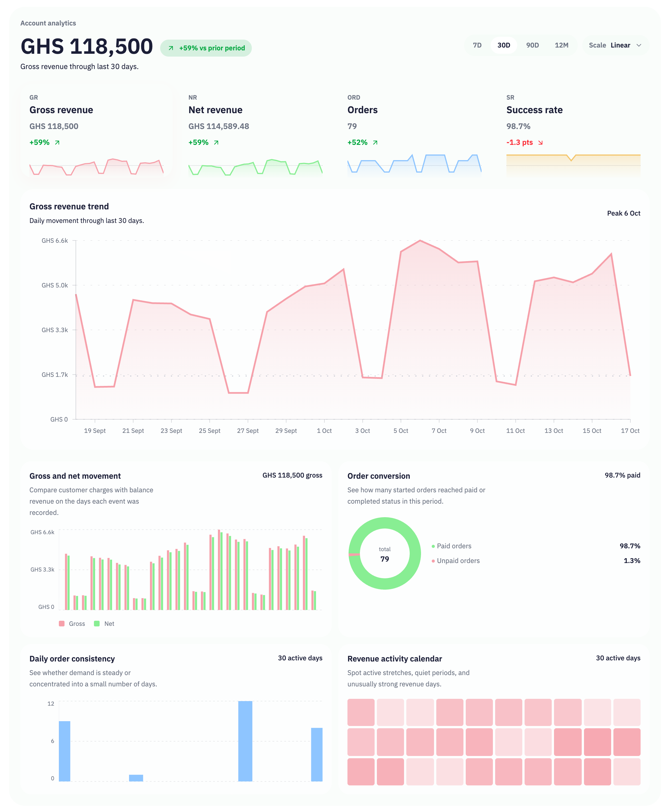Click the Success rate down-arrow icon
This screenshot has width=670, height=812.
coord(540,142)
